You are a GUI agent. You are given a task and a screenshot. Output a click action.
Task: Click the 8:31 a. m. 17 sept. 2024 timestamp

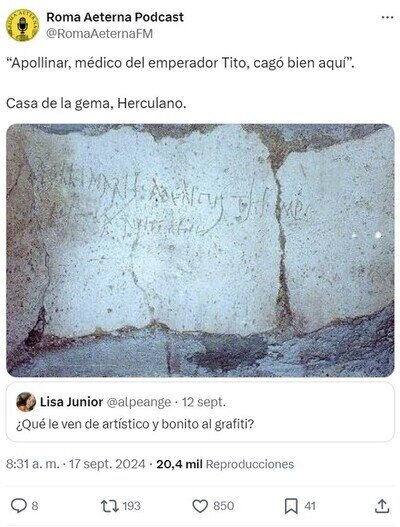coord(76,464)
